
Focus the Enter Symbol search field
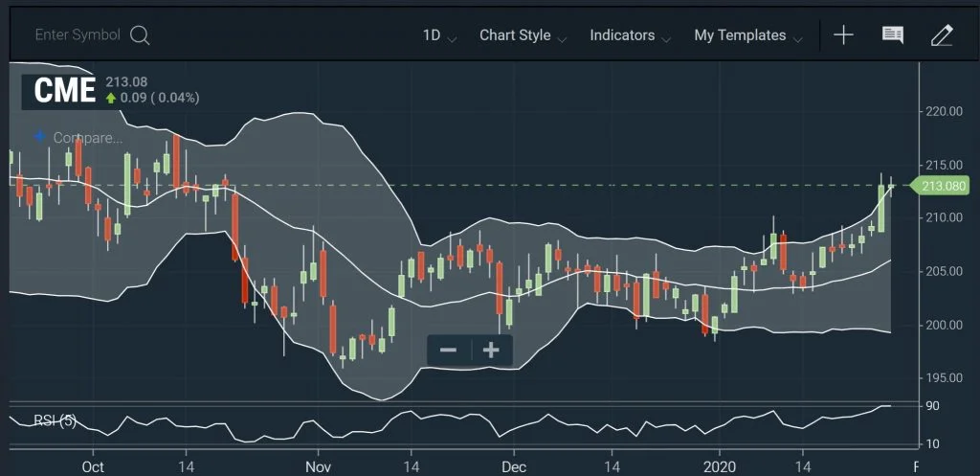coord(78,34)
